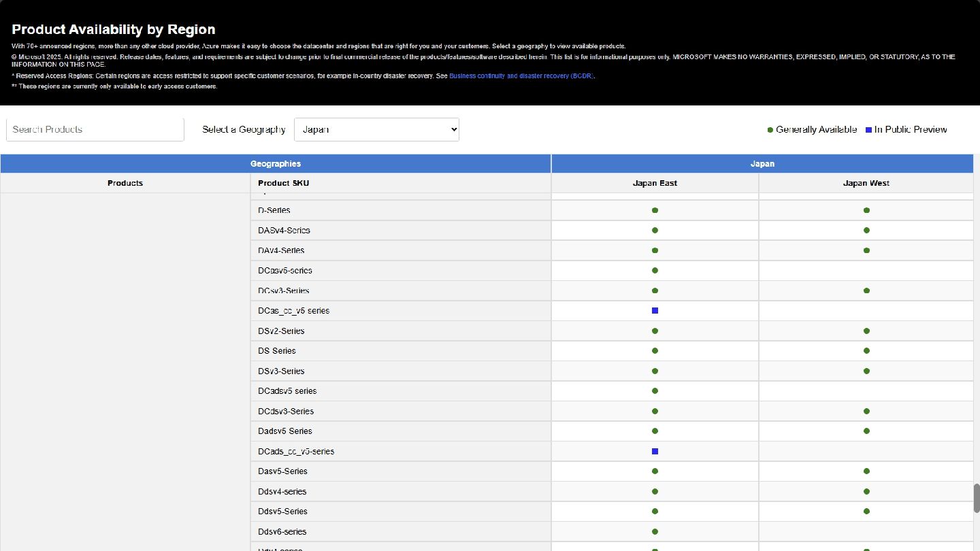The width and height of the screenshot is (980, 551).
Task: Select the DASv4-Series SKU label
Action: point(284,231)
